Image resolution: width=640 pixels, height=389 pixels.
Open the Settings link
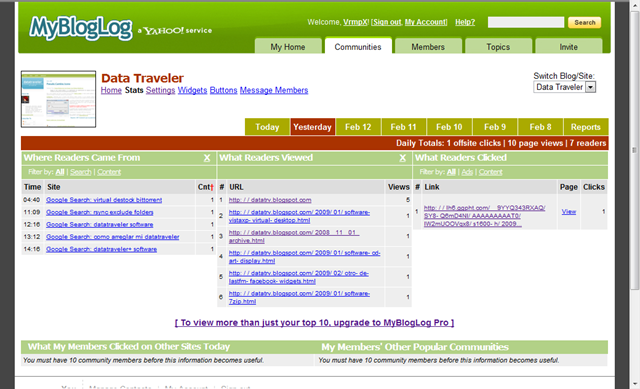point(160,90)
